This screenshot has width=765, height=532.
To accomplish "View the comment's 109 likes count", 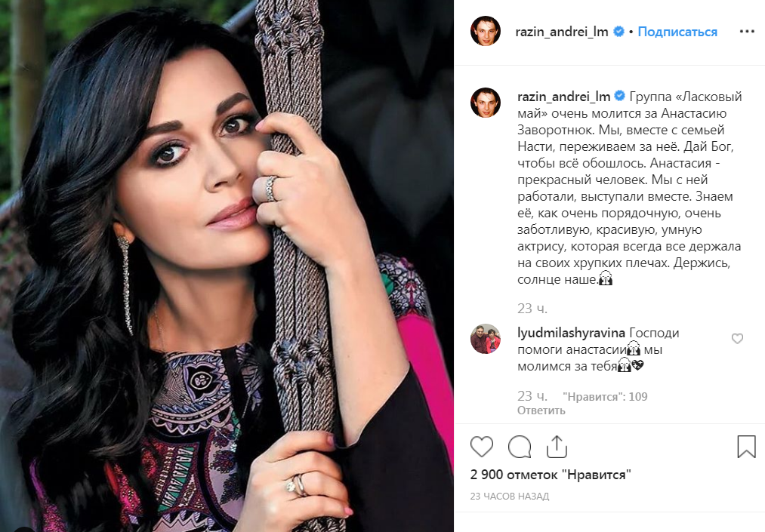I will [x=605, y=396].
